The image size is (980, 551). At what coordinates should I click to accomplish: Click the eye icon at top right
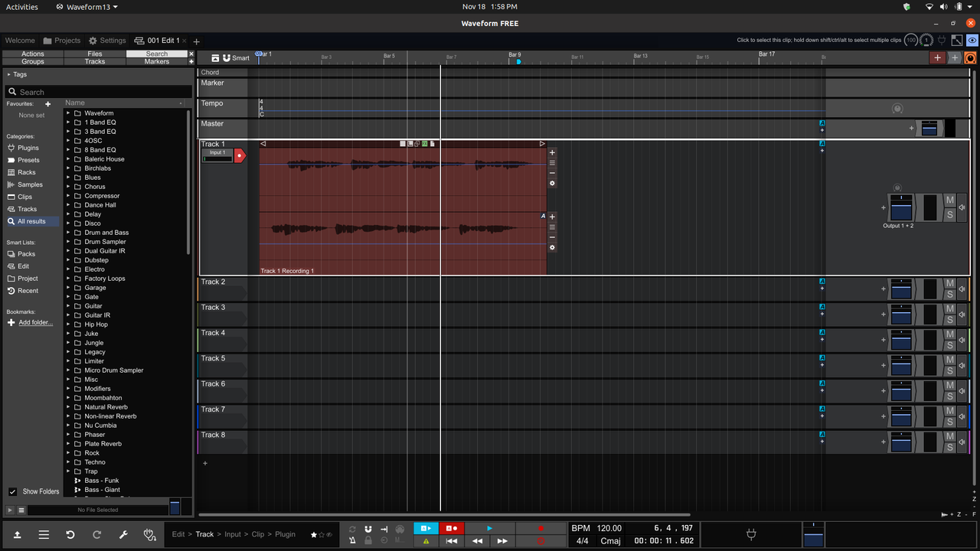pos(971,40)
